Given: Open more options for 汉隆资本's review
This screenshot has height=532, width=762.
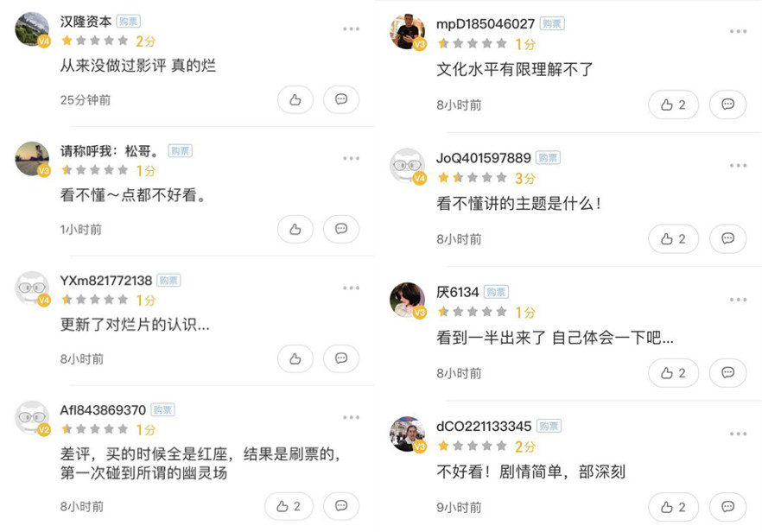Looking at the screenshot, I should [x=351, y=29].
